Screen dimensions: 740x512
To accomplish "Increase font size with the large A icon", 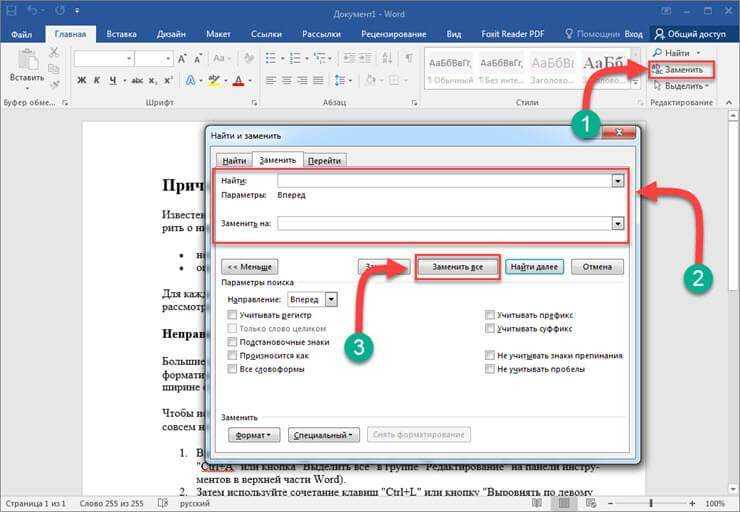I will pos(182,59).
